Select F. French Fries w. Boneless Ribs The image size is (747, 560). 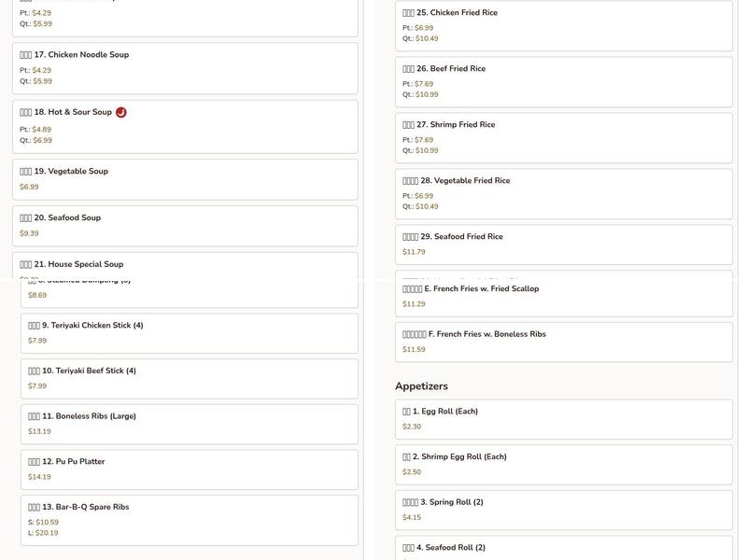click(564, 343)
